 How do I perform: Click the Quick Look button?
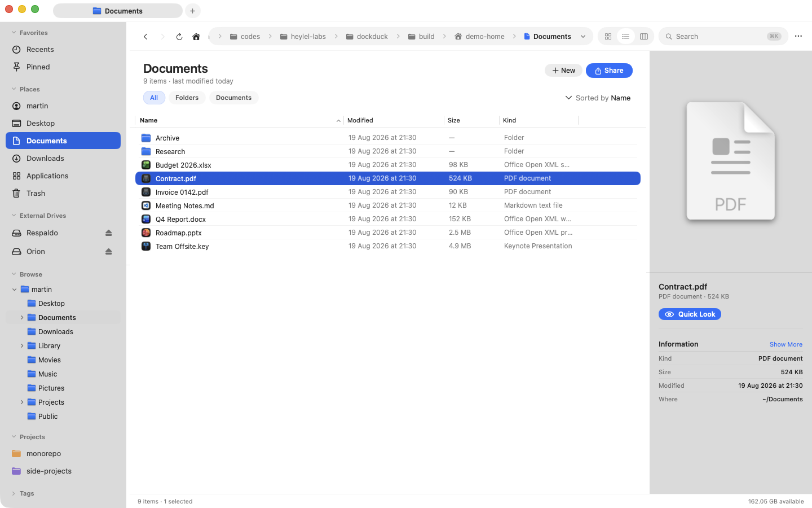690,314
